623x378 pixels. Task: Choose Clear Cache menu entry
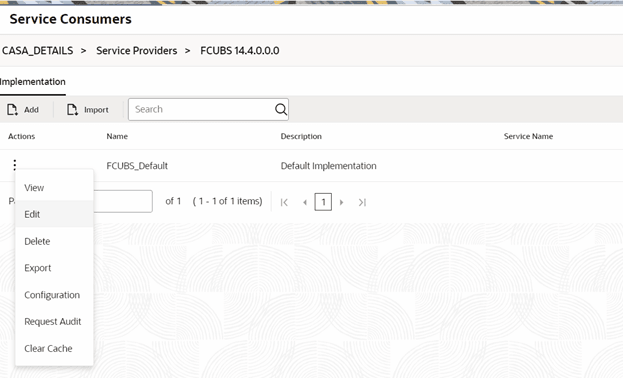54,349
